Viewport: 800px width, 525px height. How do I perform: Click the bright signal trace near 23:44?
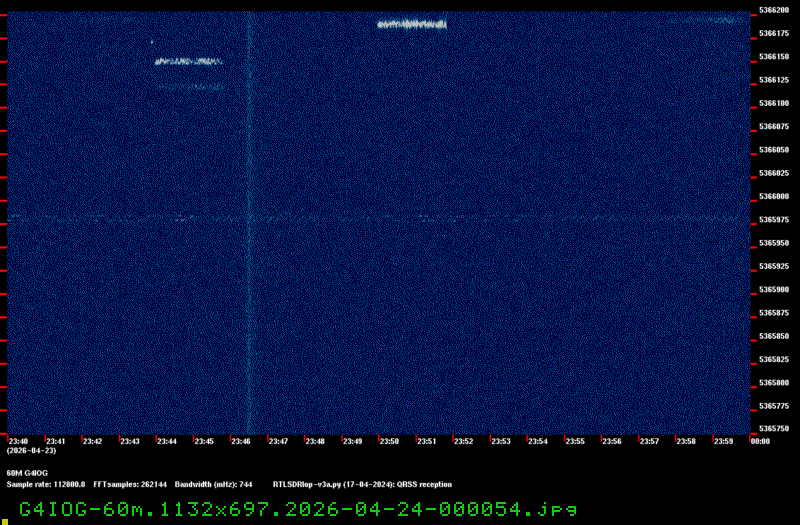pos(189,62)
